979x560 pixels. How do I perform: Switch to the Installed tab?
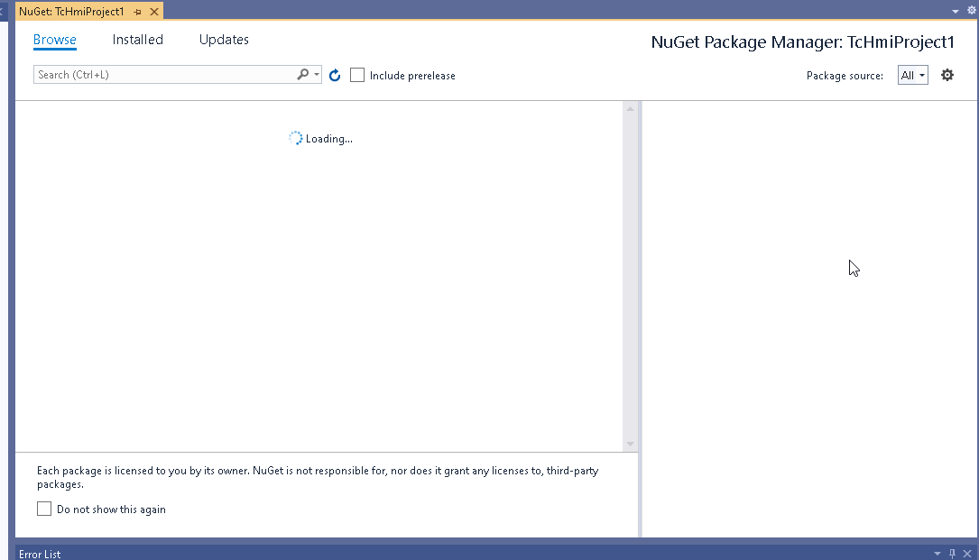[x=137, y=40]
